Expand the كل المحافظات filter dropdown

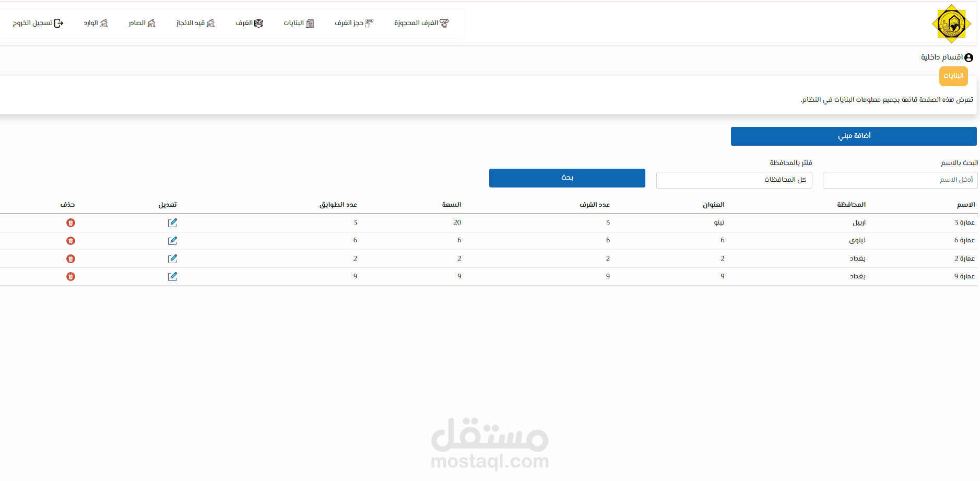734,180
